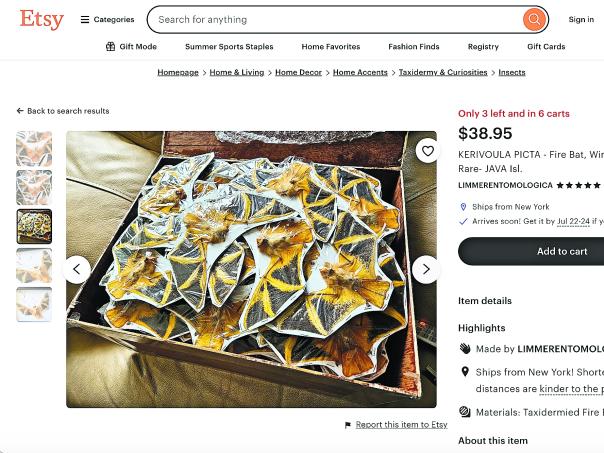Select the first product thumbnail

point(34,149)
